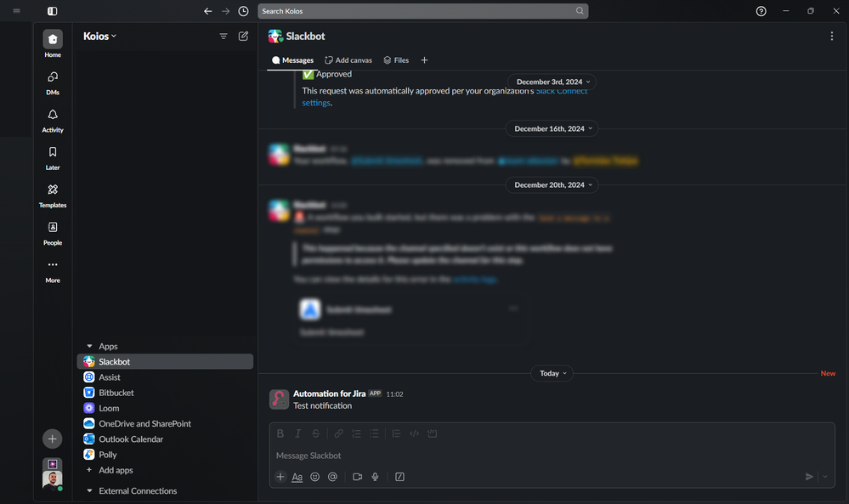Toggle ordered list formatting
849x504 pixels.
coord(356,433)
